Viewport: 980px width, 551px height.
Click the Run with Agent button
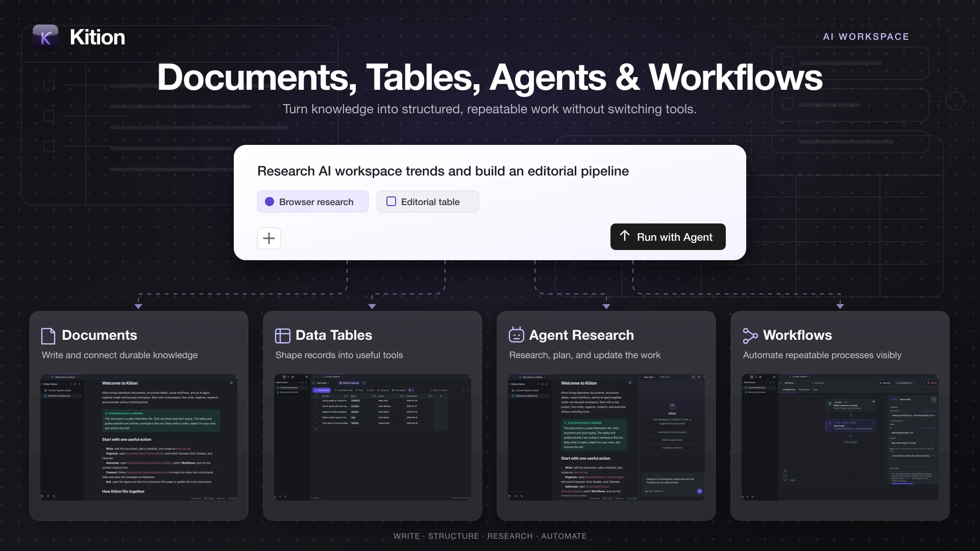click(x=668, y=237)
